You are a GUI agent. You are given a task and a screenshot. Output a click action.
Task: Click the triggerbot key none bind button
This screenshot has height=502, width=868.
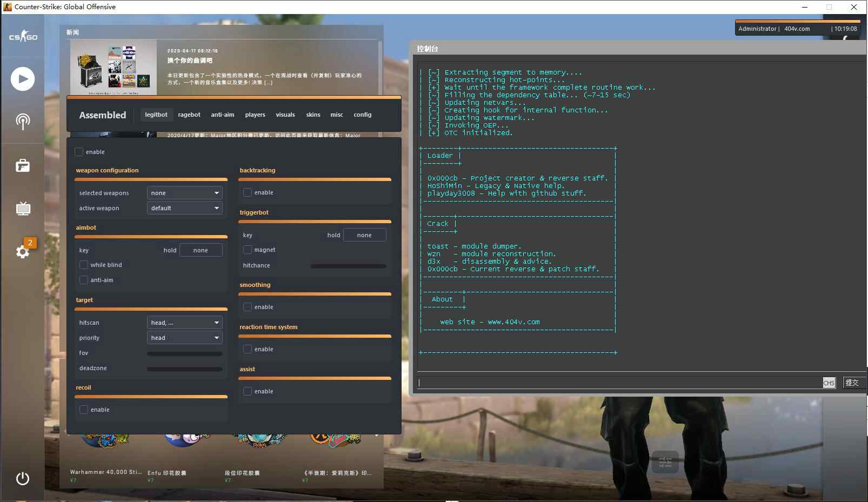[364, 235]
